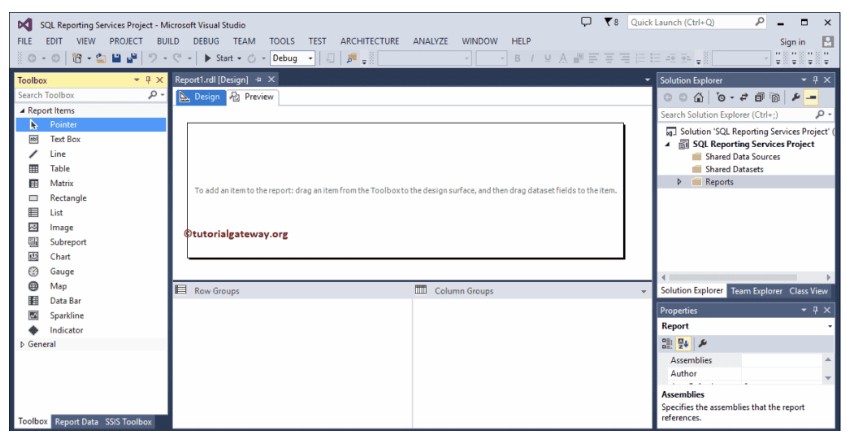Image resolution: width=847 pixels, height=437 pixels.
Task: Click the Show All Files icon
Action: click(x=775, y=97)
